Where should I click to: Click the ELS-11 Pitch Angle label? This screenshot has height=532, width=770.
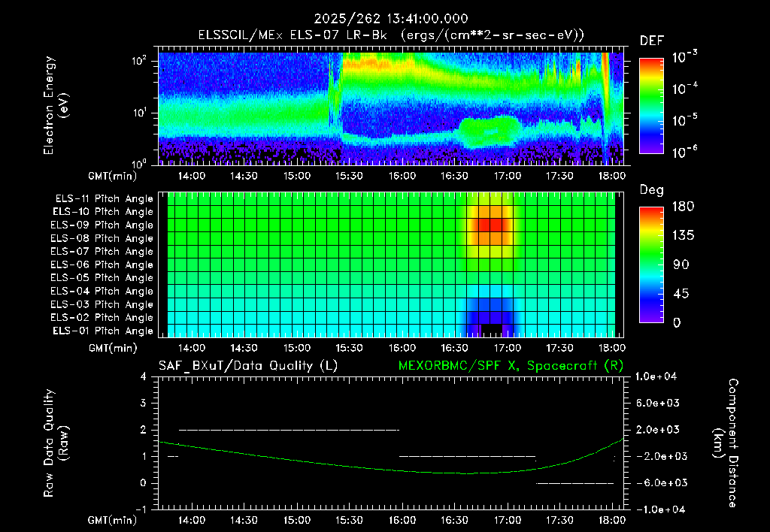tap(104, 199)
